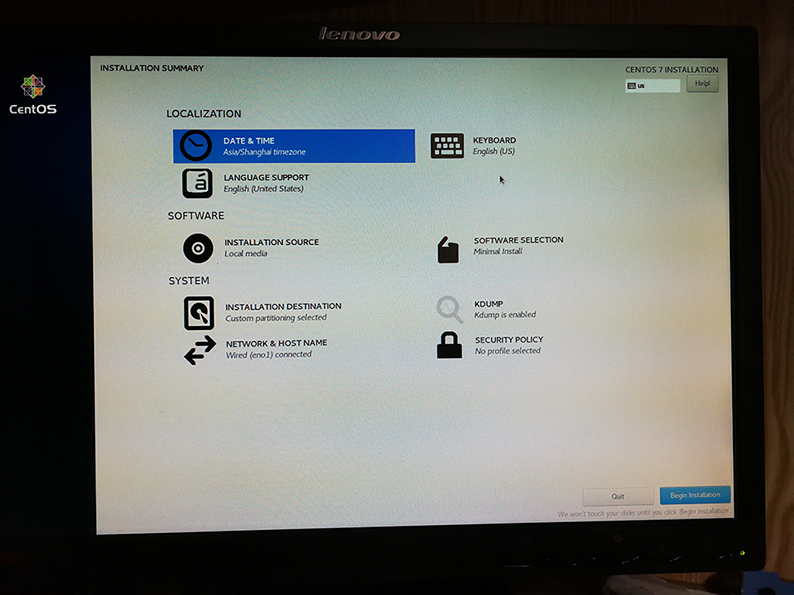Click Begin Installation button
The width and height of the screenshot is (794, 595).
click(x=695, y=495)
